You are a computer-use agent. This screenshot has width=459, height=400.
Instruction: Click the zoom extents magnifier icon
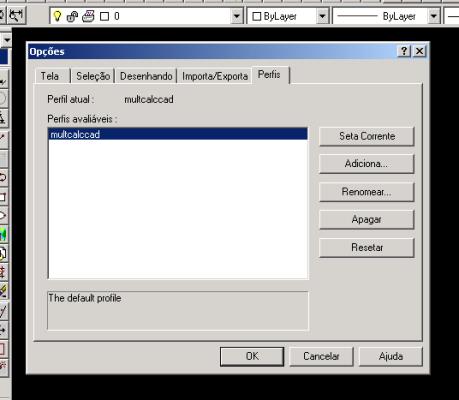16,15
